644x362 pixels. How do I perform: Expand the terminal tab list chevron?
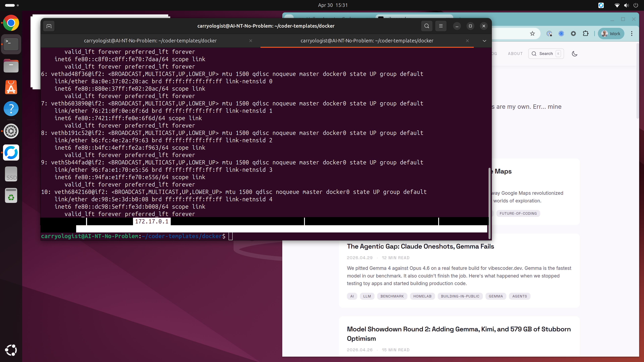coord(484,41)
